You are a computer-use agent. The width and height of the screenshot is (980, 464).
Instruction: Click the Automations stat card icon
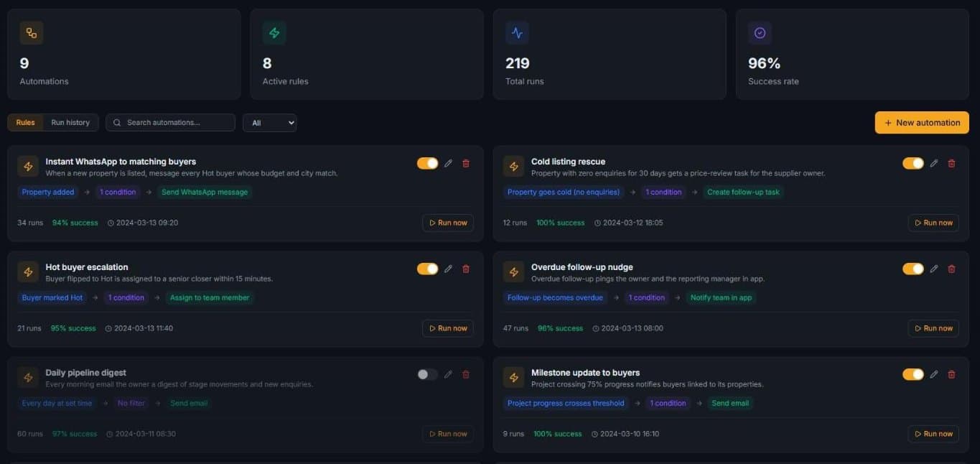click(x=32, y=33)
